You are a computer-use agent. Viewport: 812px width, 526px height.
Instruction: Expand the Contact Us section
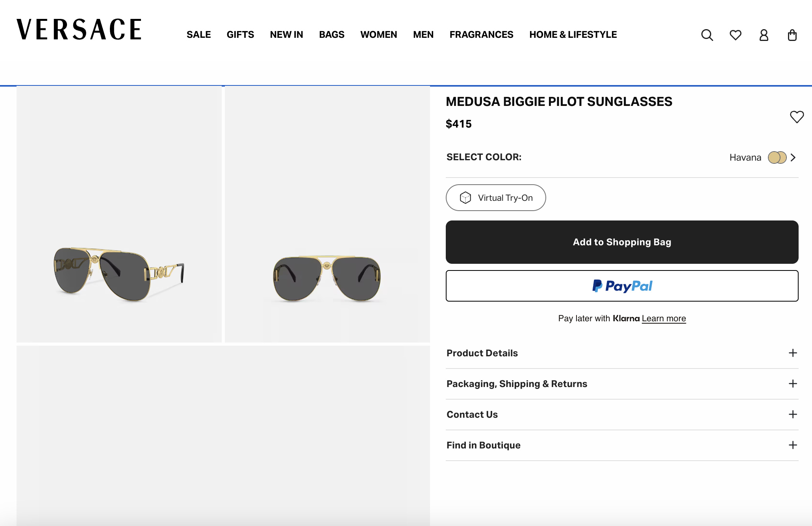tap(792, 414)
